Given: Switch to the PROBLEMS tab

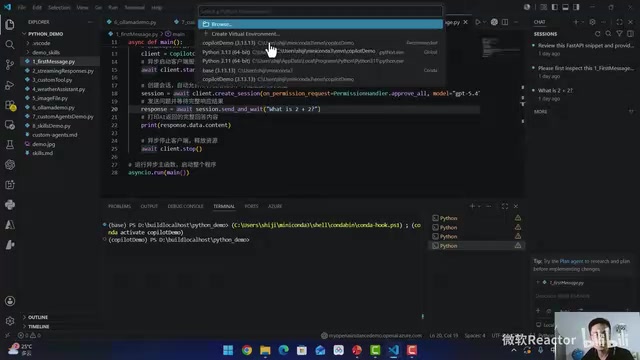Looking at the screenshot, I should [x=119, y=206].
